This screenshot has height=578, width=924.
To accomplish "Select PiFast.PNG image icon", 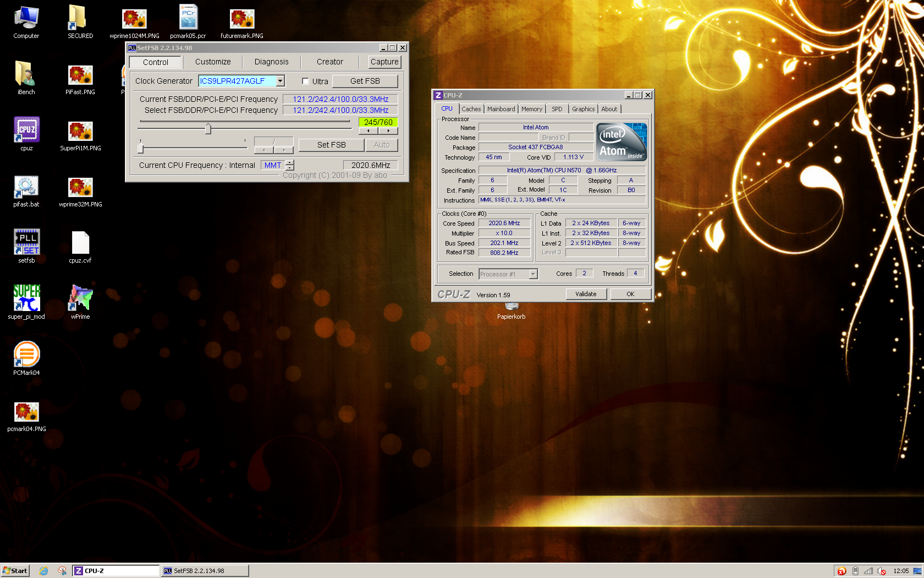I will pos(80,79).
